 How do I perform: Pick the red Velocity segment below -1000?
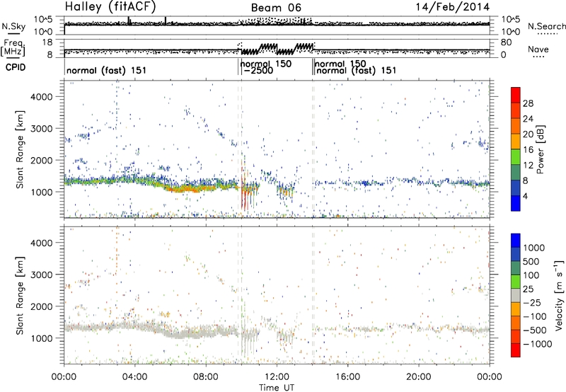coord(516,350)
